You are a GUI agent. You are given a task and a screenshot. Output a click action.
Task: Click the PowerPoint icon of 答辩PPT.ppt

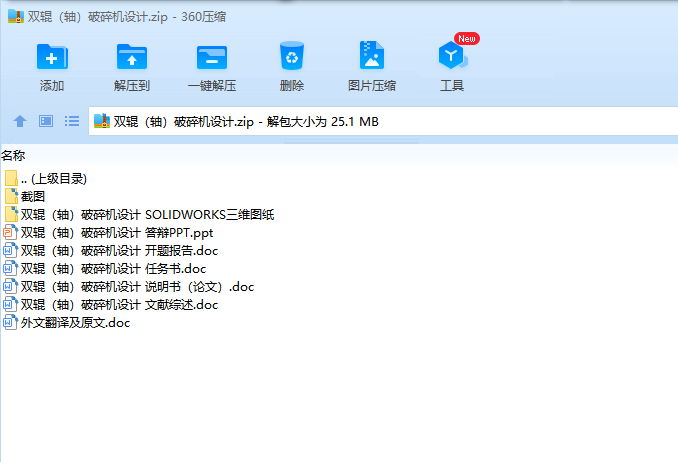10,233
